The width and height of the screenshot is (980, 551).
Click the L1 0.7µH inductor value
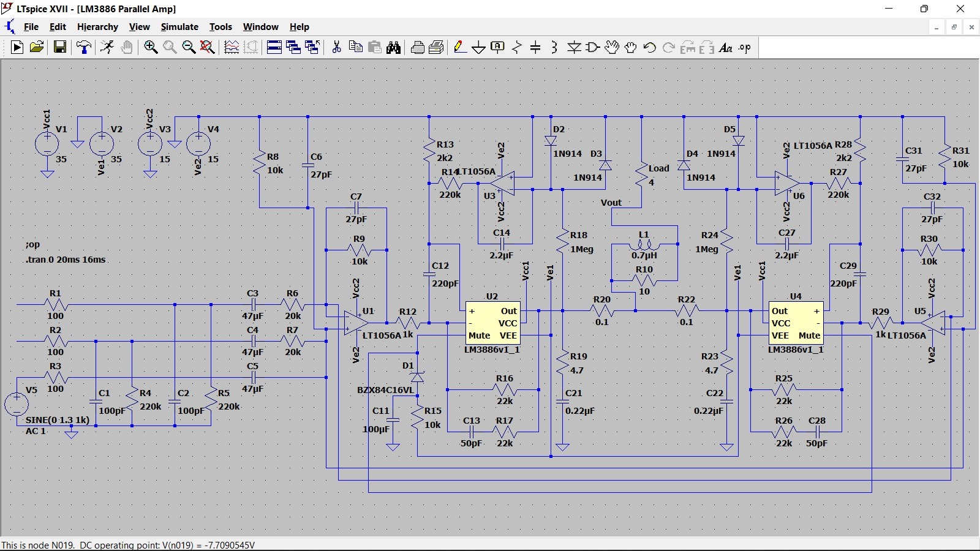click(x=644, y=255)
